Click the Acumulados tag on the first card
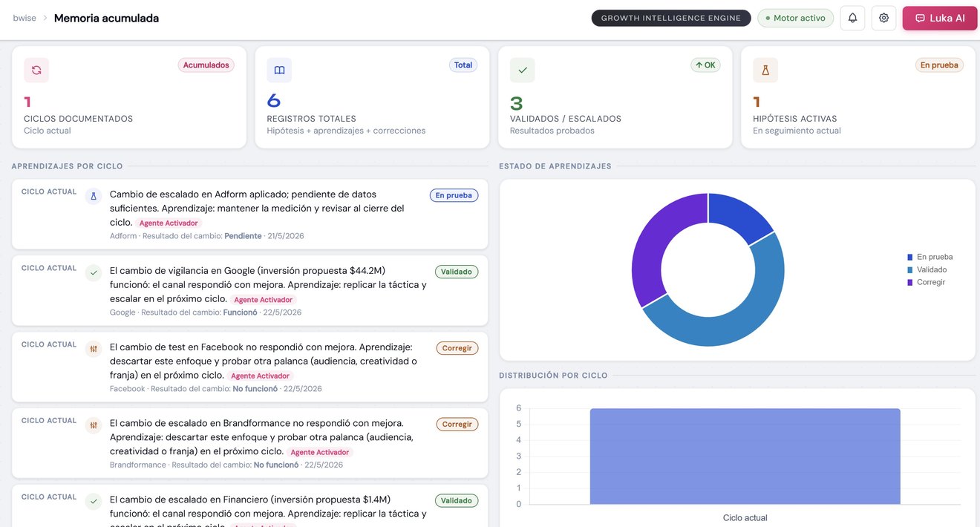Viewport: 980px width, 527px height. point(206,65)
